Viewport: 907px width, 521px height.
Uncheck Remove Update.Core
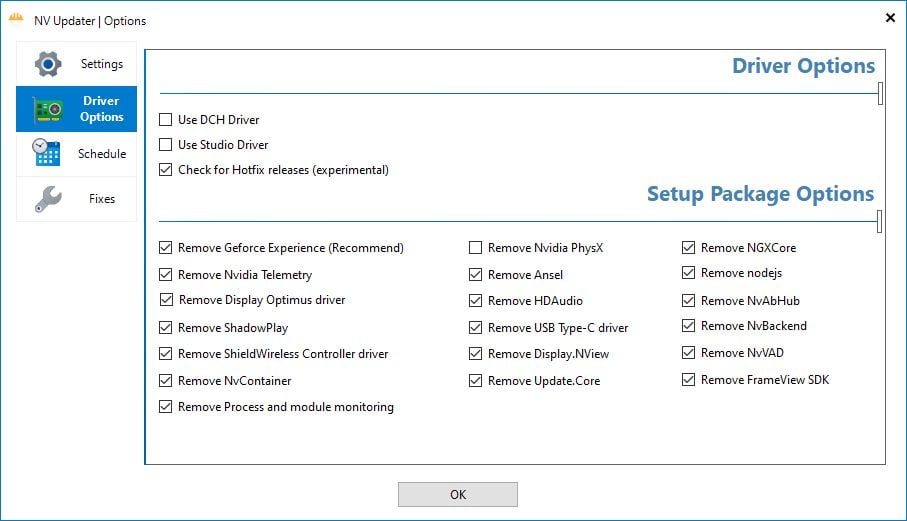coord(475,380)
